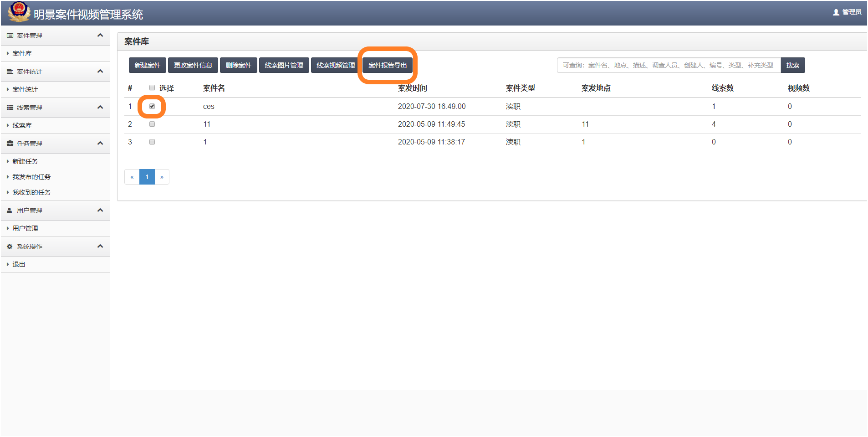868x437 pixels.
Task: Click the 案件统计 statistics icon in sidebar
Action: click(10, 72)
